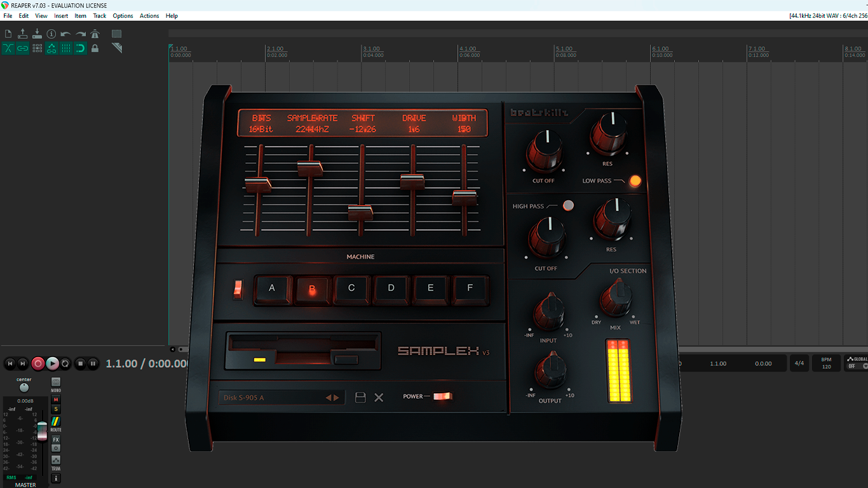868x488 pixels.
Task: Toggle envelope points move with items
Action: pyautogui.click(x=51, y=48)
